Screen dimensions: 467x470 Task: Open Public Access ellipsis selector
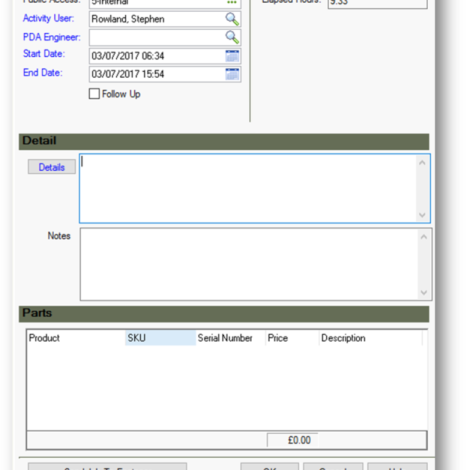point(232,2)
